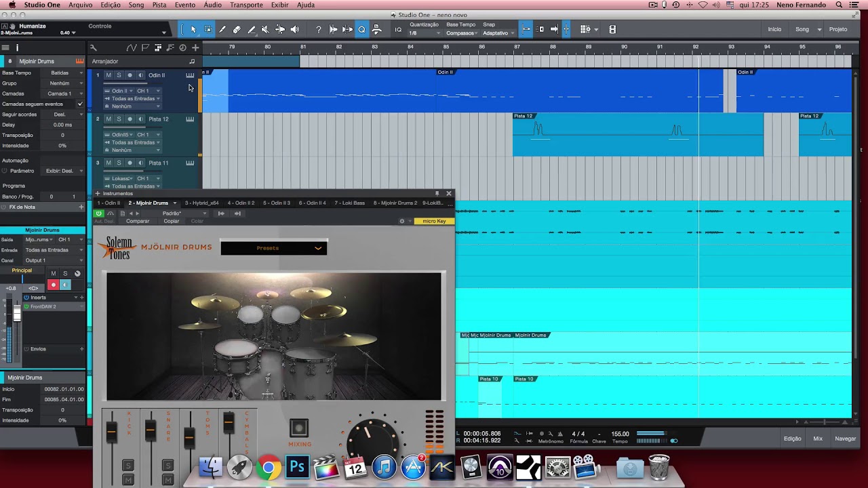Open the Áudio menu
Image resolution: width=868 pixels, height=488 pixels.
pyautogui.click(x=212, y=5)
